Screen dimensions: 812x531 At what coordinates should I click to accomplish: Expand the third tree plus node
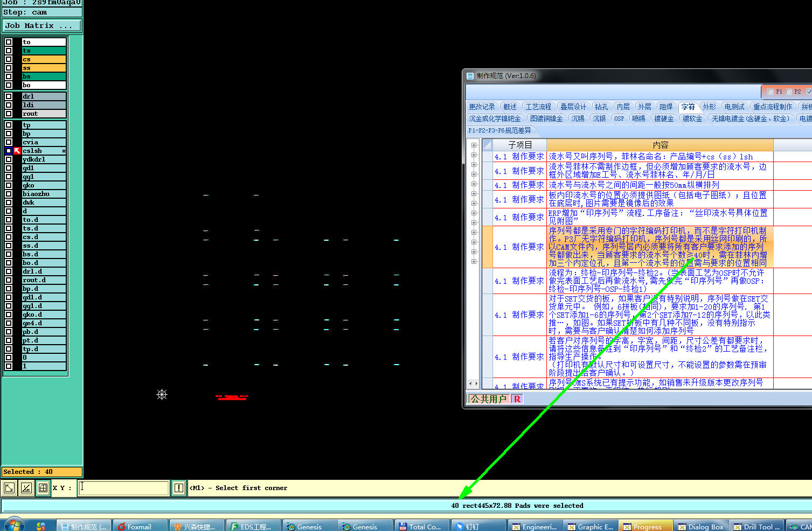click(474, 164)
